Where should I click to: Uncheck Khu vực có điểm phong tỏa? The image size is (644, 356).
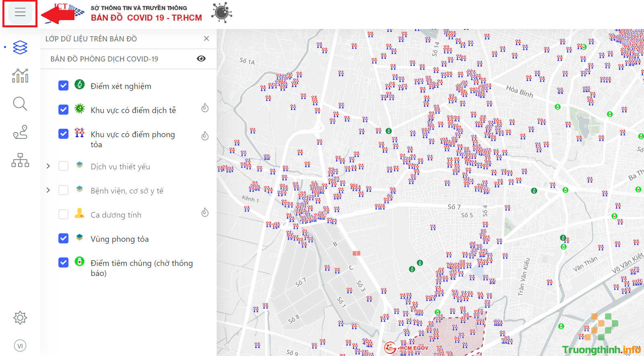[x=63, y=134]
